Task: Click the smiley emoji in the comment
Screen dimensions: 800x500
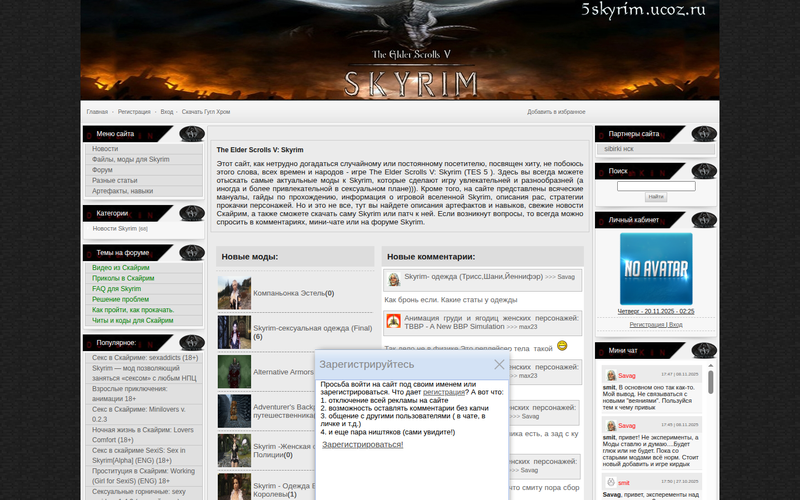Action: pos(562,346)
